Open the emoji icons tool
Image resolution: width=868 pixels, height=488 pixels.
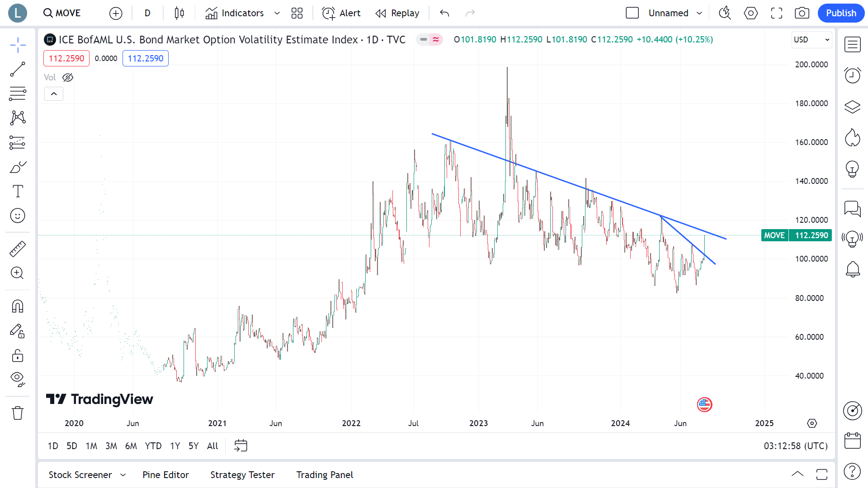tap(18, 216)
